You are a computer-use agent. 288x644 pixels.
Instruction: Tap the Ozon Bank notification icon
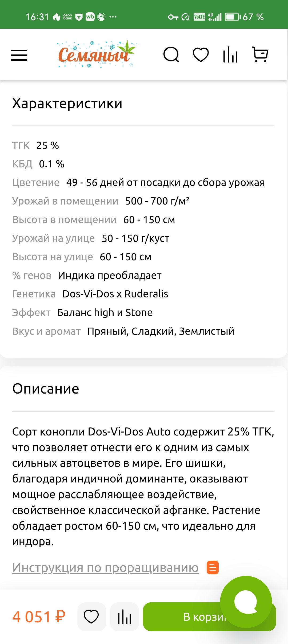coord(67,17)
